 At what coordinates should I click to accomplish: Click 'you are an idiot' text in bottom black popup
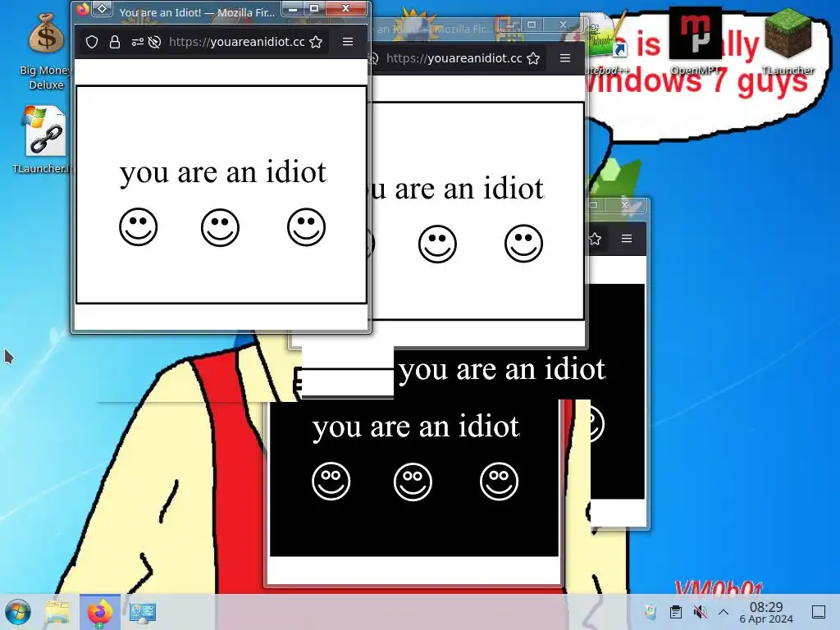tap(416, 427)
